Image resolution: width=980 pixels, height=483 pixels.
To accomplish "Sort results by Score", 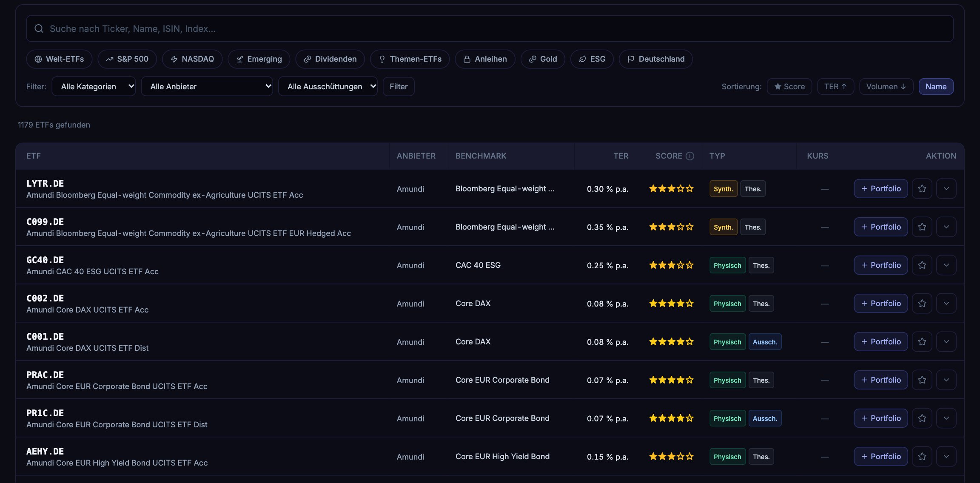I will coord(789,87).
